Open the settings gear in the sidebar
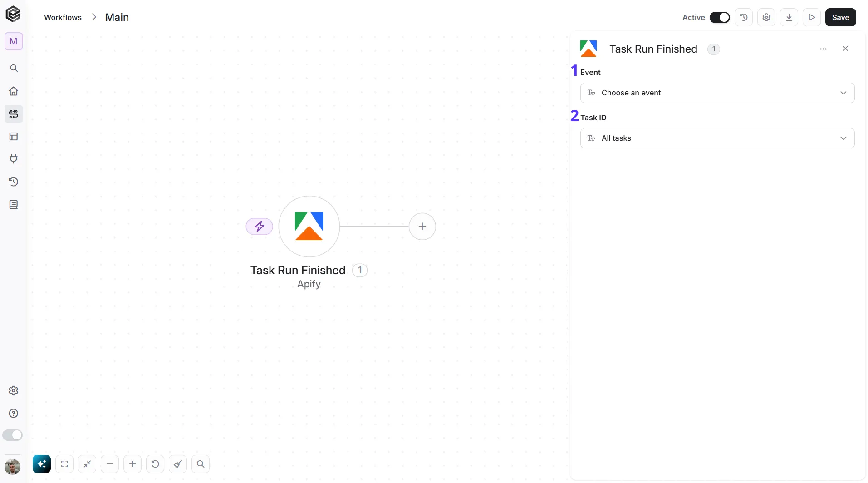 (14, 391)
